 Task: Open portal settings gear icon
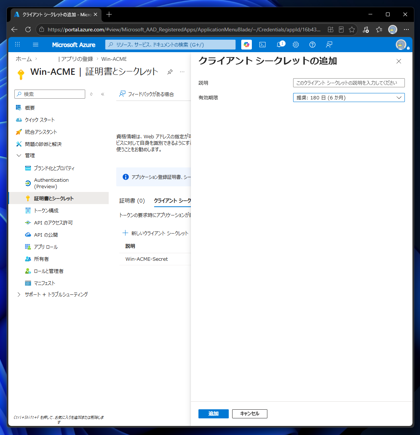(296, 45)
